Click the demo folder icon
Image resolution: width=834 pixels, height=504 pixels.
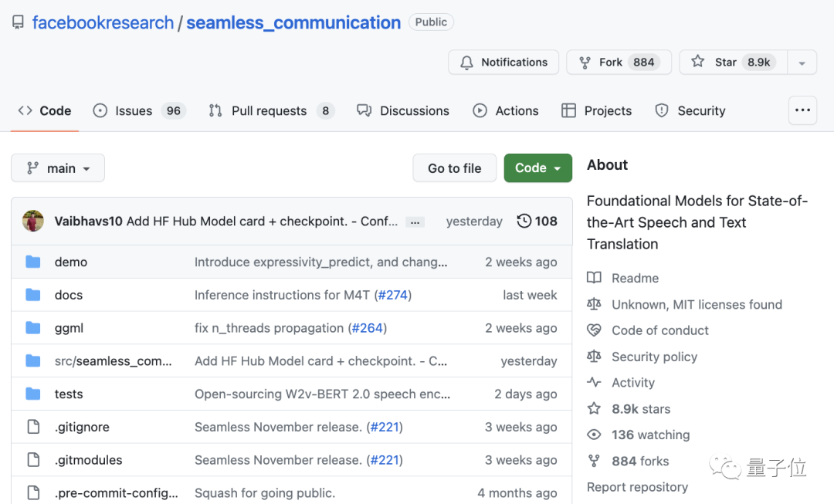[x=32, y=262]
